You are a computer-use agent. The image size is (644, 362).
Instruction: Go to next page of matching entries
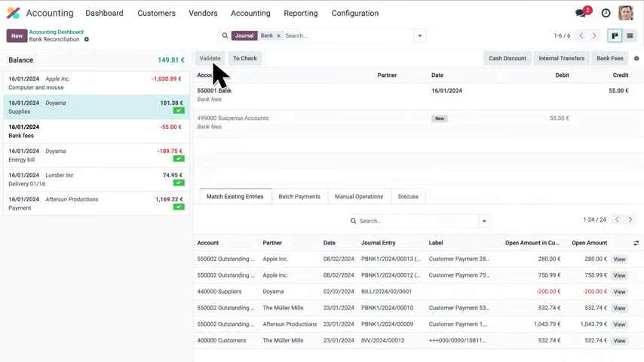tap(630, 219)
